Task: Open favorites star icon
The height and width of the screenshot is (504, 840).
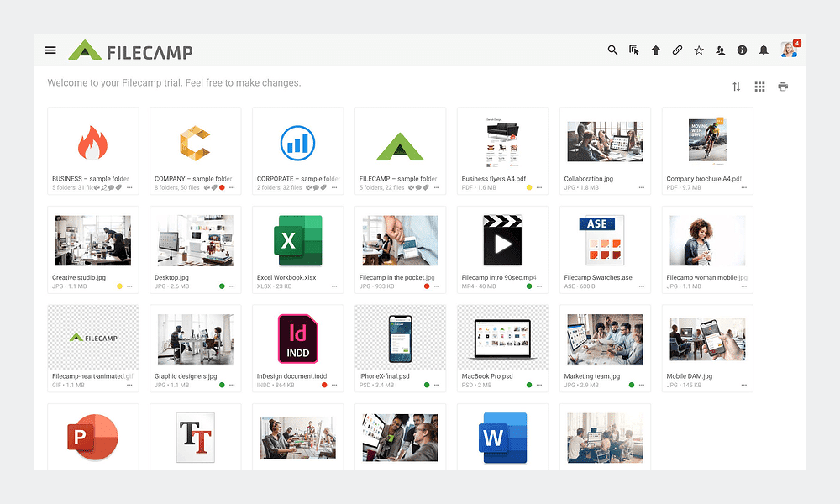Action: [699, 50]
